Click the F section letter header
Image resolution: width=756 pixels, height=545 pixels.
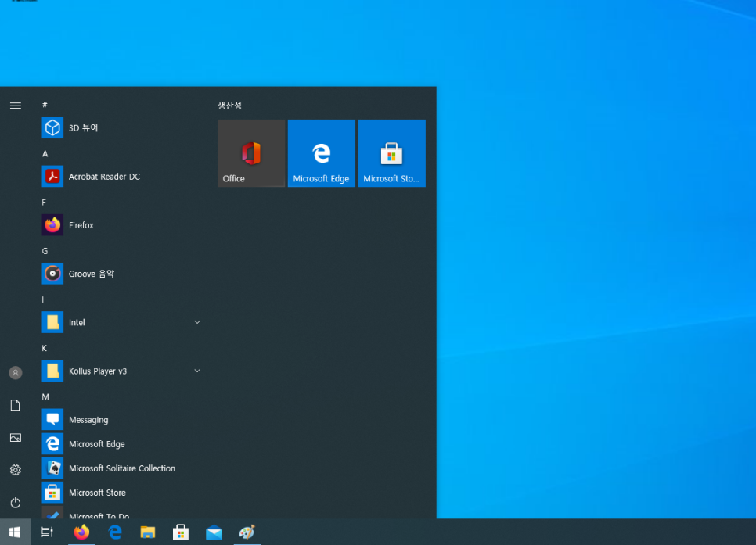tap(44, 203)
